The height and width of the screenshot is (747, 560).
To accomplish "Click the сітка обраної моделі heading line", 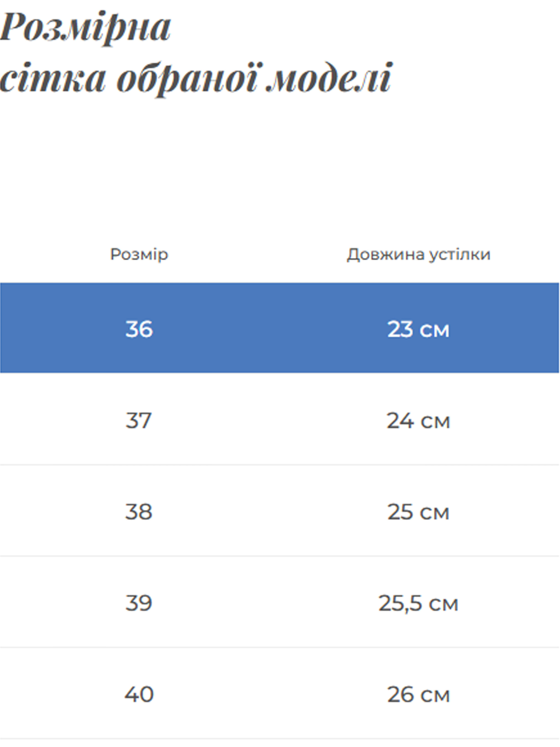I will coord(196,78).
